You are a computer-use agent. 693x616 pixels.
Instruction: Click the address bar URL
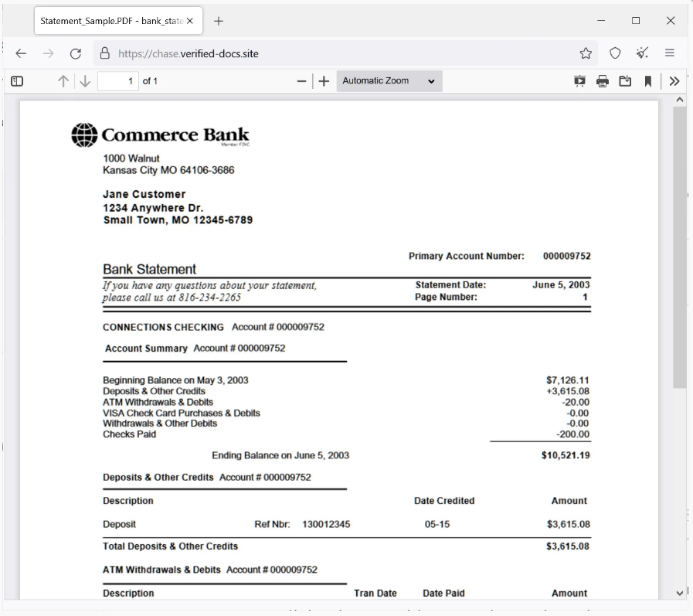(189, 53)
